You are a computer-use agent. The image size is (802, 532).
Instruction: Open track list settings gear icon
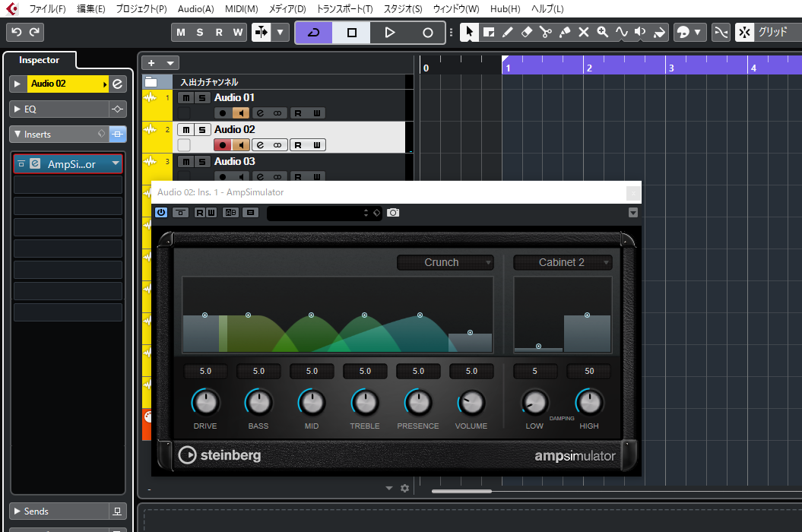(x=404, y=488)
